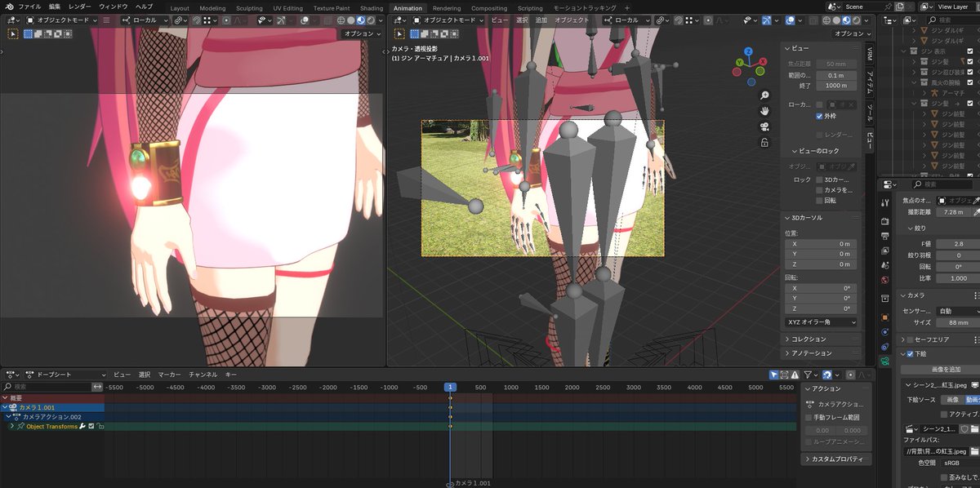Expand the アノテーション panel
Screen dimensions: 980x488
click(x=822, y=353)
